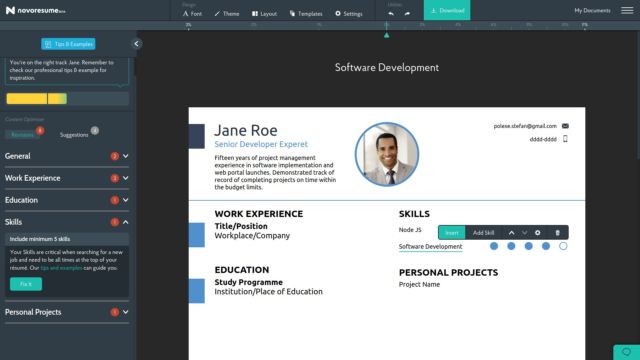Click the phone icon
The width and height of the screenshot is (640, 360).
(565, 139)
